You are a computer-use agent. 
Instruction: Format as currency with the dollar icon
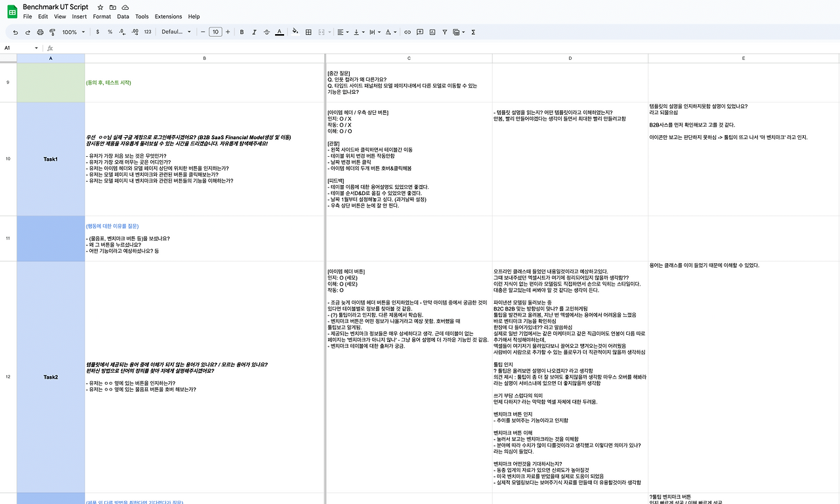click(98, 31)
